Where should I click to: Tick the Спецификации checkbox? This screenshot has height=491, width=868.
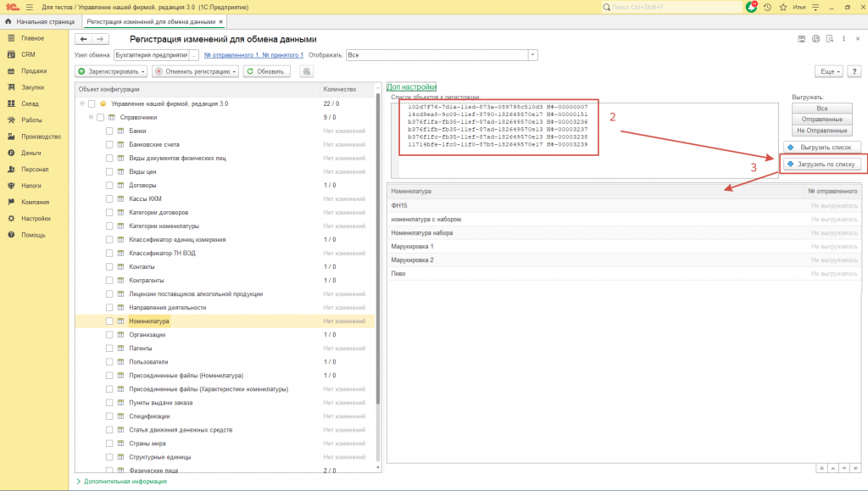(x=109, y=416)
